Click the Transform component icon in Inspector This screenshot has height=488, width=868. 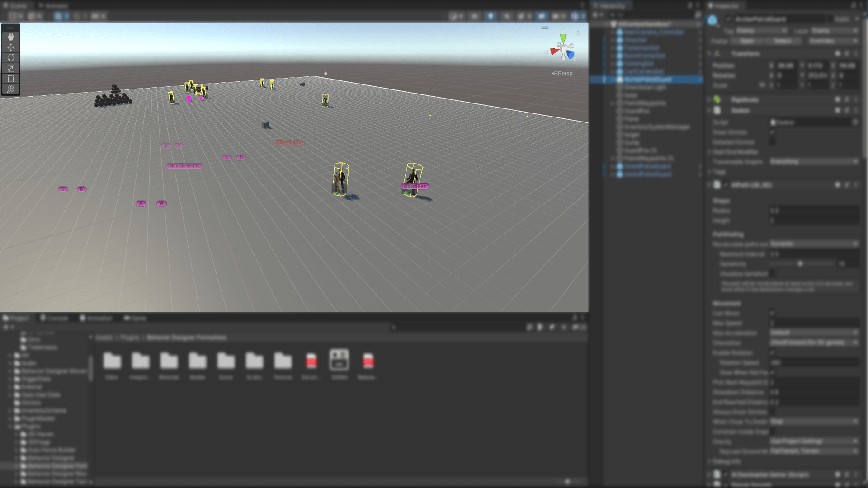pos(717,53)
